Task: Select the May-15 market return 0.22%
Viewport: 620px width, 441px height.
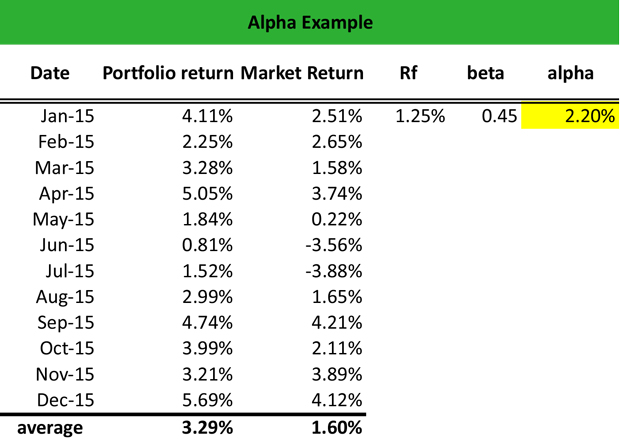Action: [337, 219]
